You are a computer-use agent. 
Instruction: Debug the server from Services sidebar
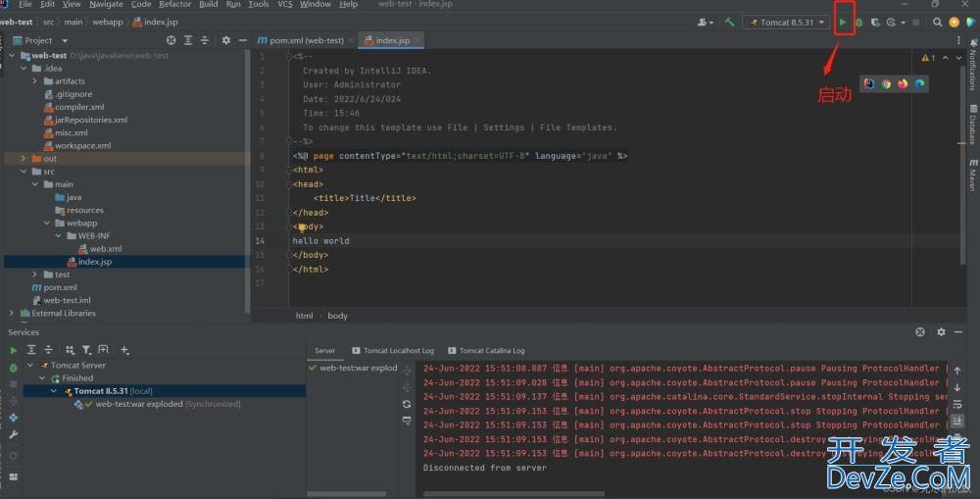(13, 368)
